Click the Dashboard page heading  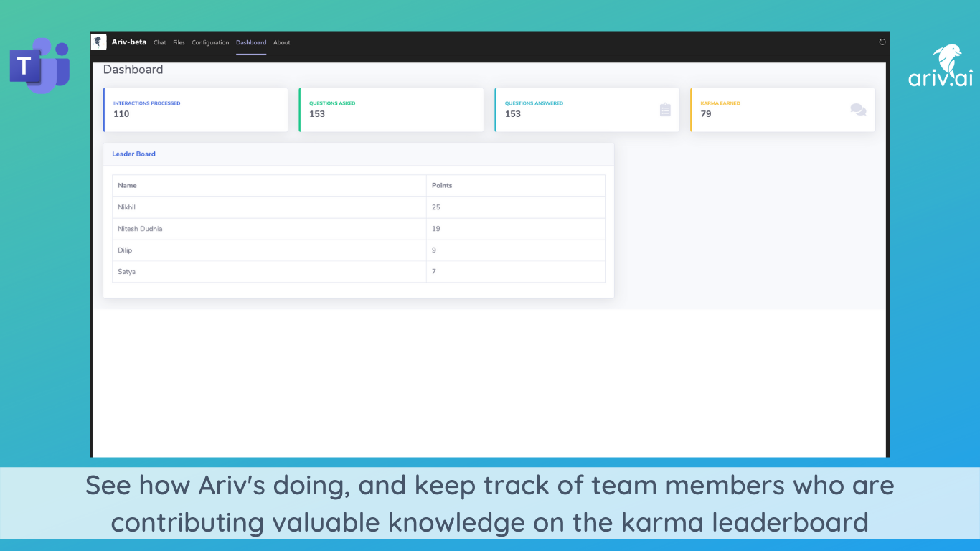(x=133, y=70)
